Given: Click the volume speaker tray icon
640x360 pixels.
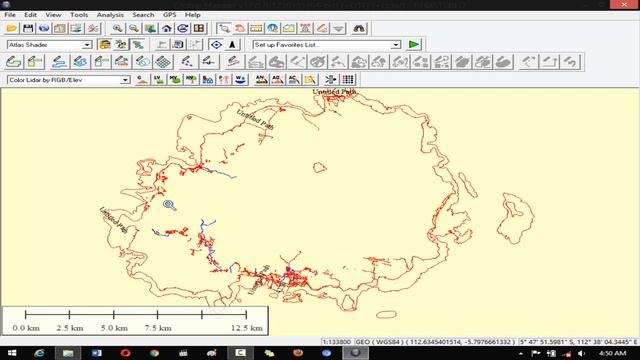Looking at the screenshot, I should coord(582,353).
